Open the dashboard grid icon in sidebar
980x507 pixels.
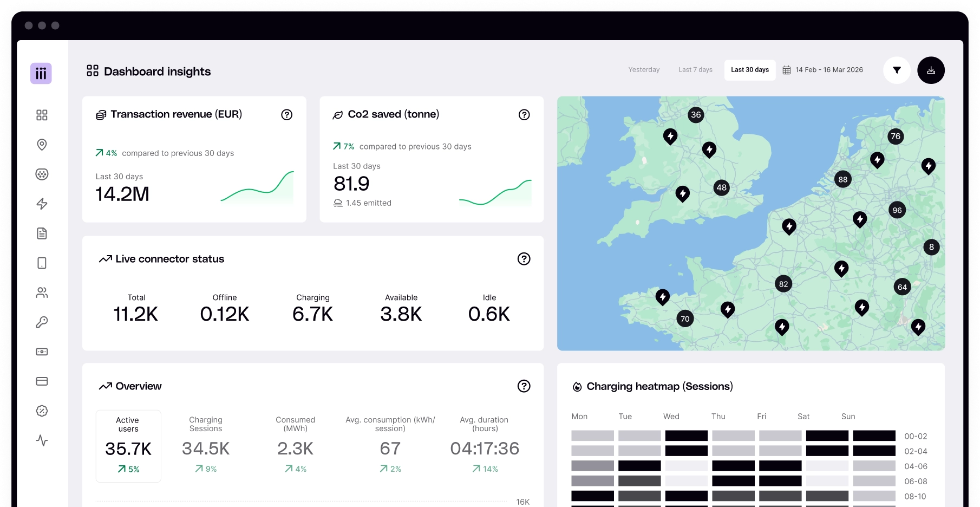click(x=42, y=115)
